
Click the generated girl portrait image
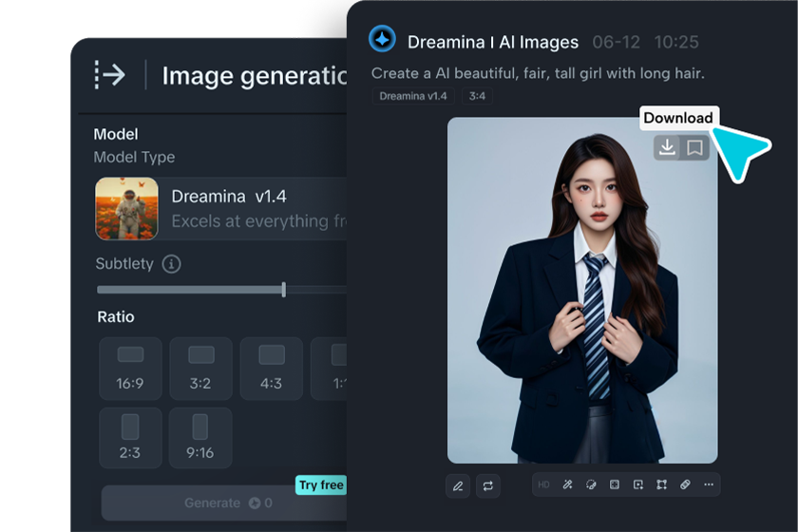tap(582, 290)
